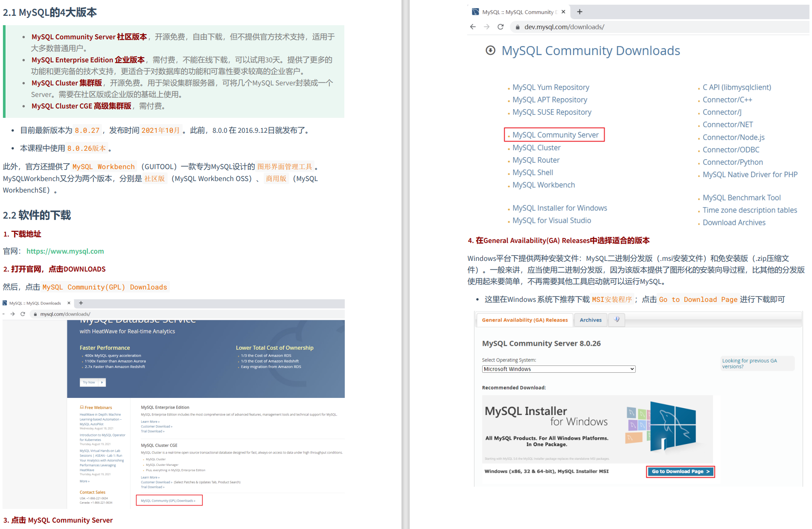
Task: Open new tab next to MySQL Community tab
Action: [x=579, y=12]
